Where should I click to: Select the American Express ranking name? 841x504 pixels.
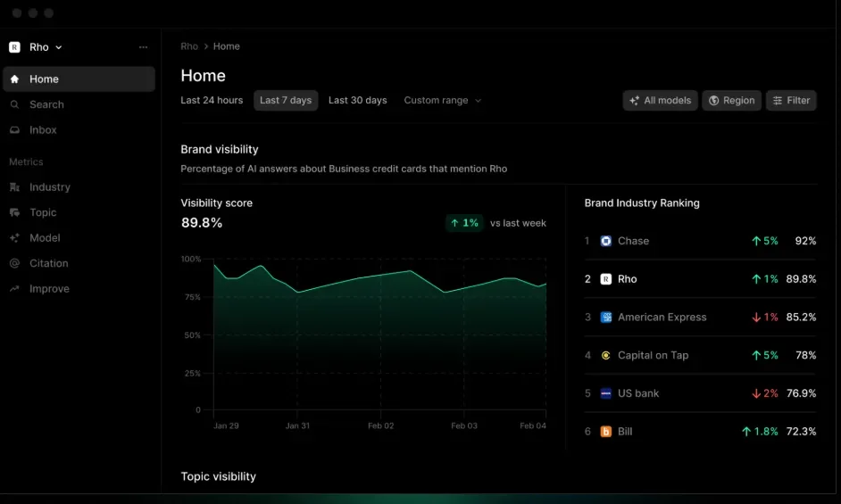(662, 317)
